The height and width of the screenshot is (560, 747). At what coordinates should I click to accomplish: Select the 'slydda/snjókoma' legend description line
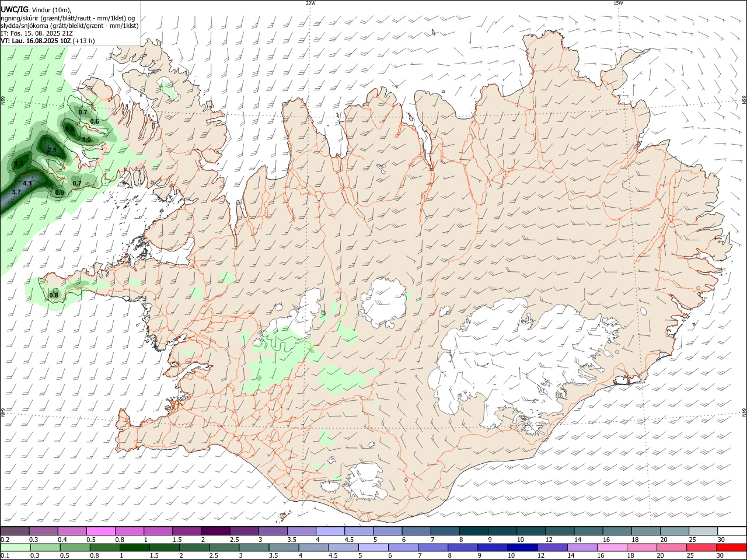(69, 26)
